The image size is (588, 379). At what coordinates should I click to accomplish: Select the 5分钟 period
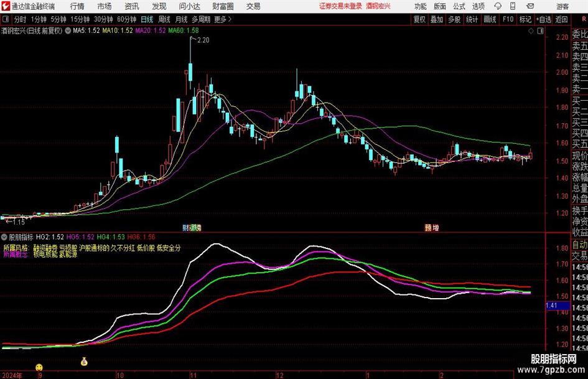click(58, 19)
